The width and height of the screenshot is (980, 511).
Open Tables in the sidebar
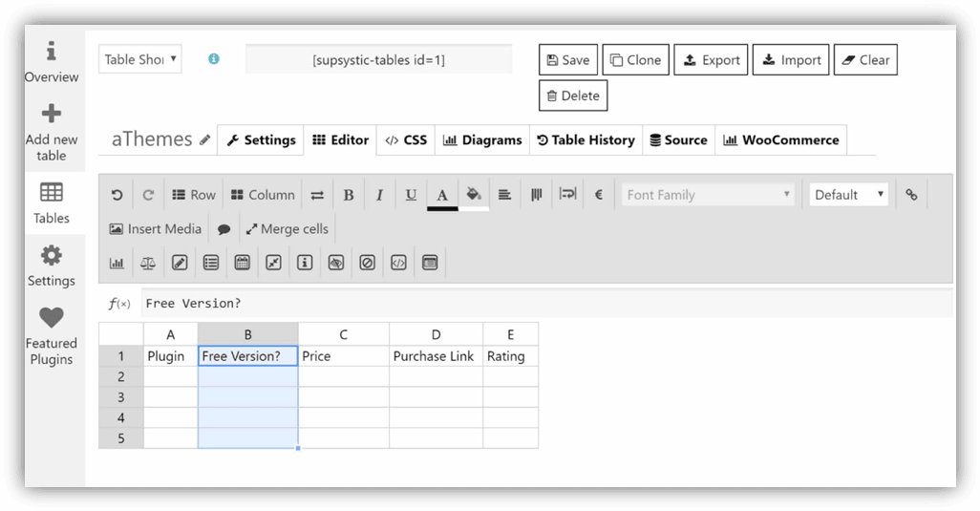[52, 203]
